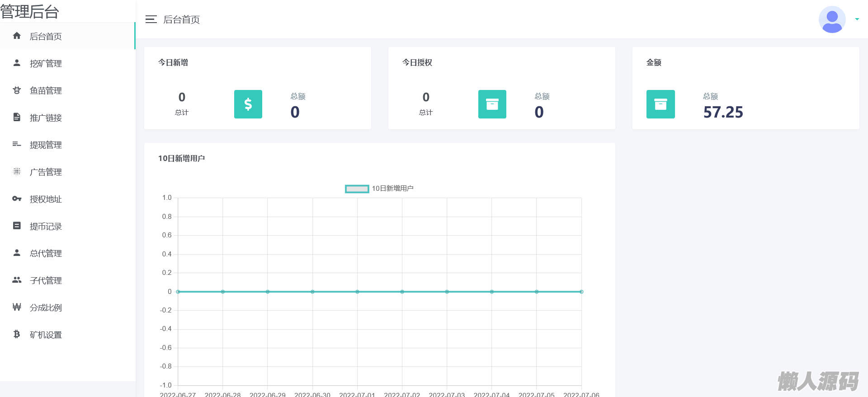
Task: Click the teal legend color box
Action: pyautogui.click(x=357, y=189)
